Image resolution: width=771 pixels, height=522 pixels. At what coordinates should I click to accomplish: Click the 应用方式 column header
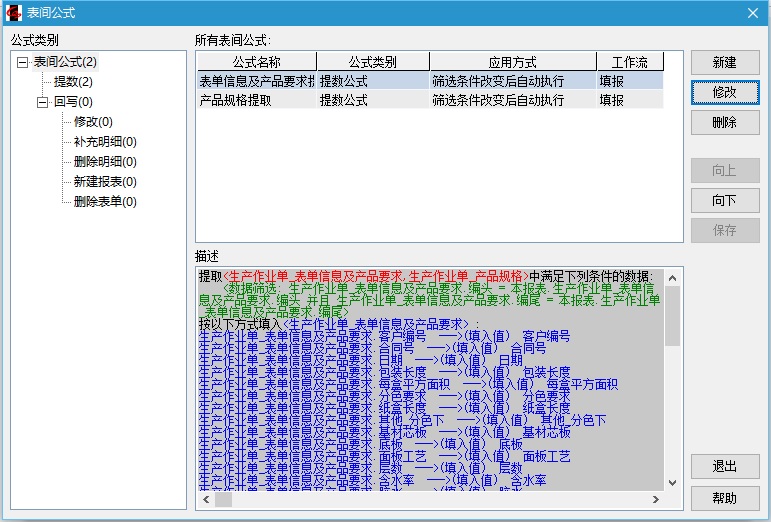click(512, 62)
